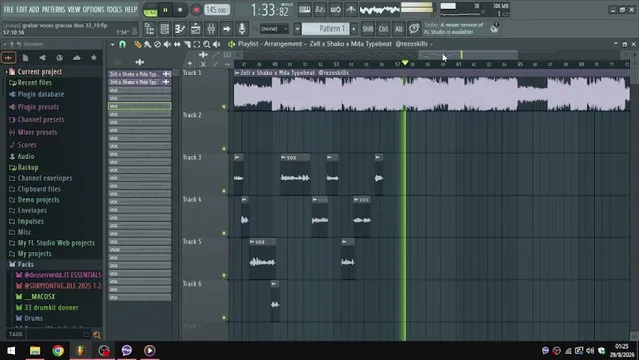Click the Shift modifier button

pos(368,29)
